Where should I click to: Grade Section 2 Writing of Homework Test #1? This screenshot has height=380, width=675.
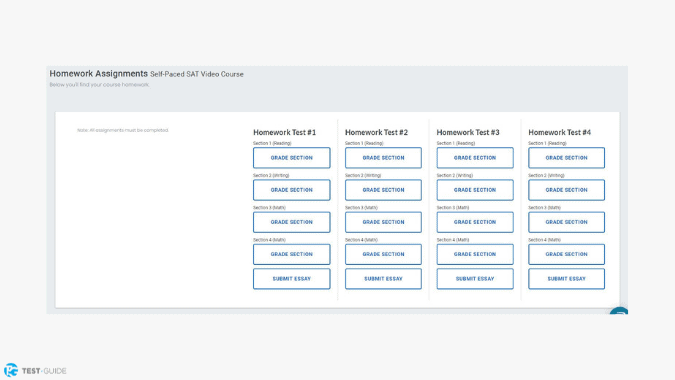click(291, 190)
